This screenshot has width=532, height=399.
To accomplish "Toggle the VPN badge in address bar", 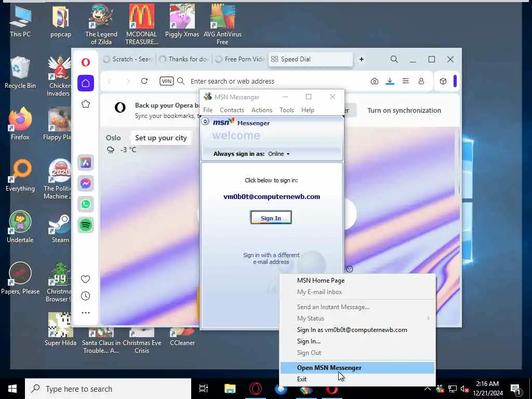I will (x=167, y=81).
